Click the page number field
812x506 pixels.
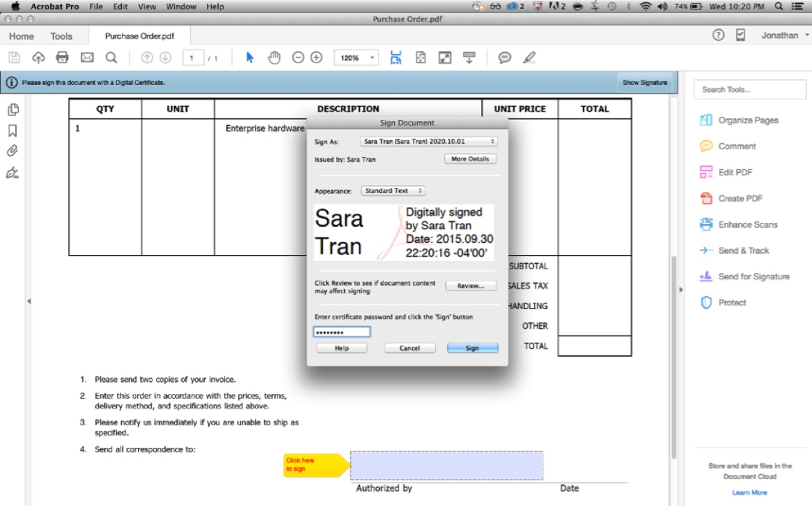pos(194,58)
